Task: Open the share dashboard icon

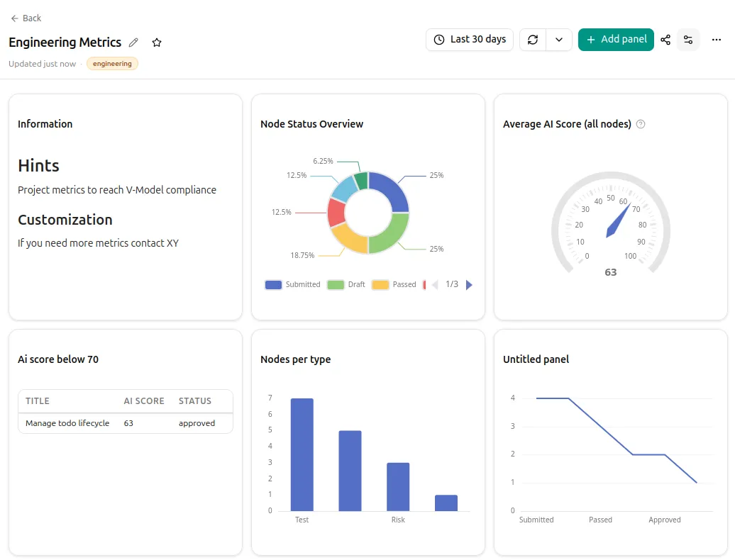Action: click(x=665, y=40)
